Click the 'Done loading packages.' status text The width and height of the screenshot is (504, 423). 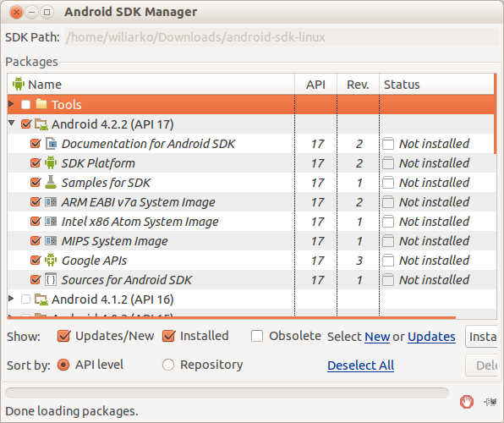coord(72,411)
